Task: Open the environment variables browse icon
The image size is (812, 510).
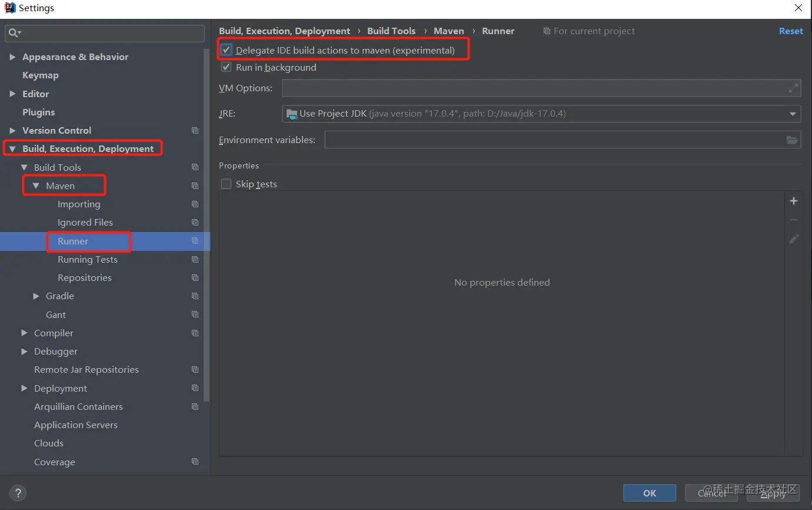Action: point(792,140)
